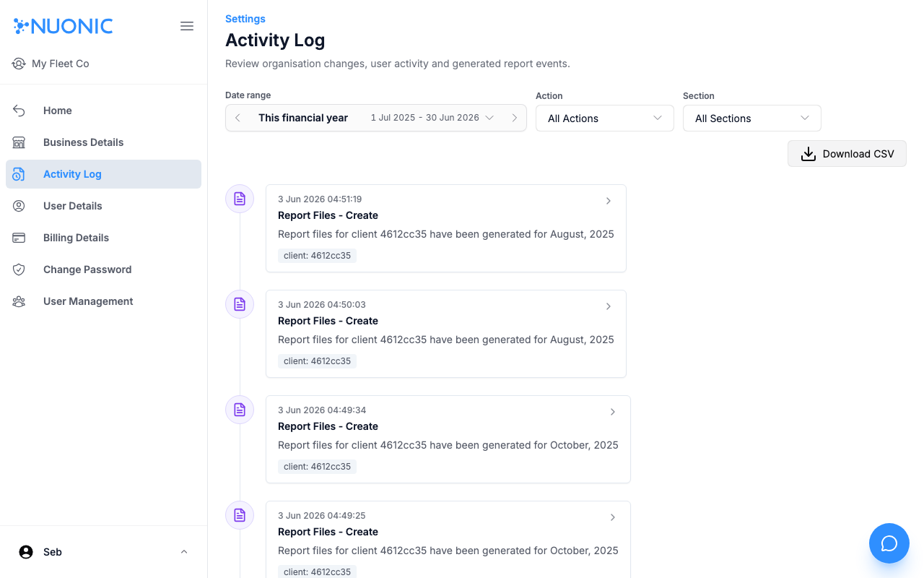The image size is (924, 578).
Task: Click the Activity Log page heading
Action: pos(275,40)
